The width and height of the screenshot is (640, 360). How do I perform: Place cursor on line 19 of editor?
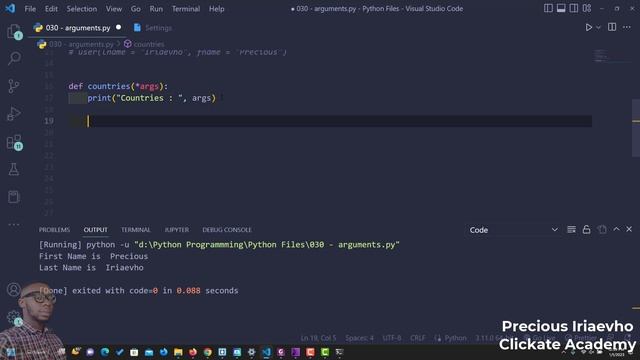(x=330, y=121)
